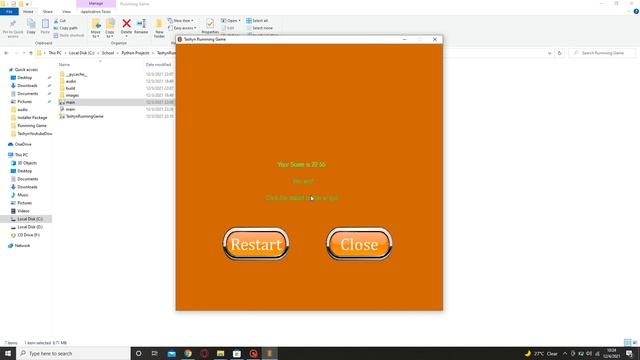Click the Windows Start button
The height and width of the screenshot is (360, 640).
8,353
